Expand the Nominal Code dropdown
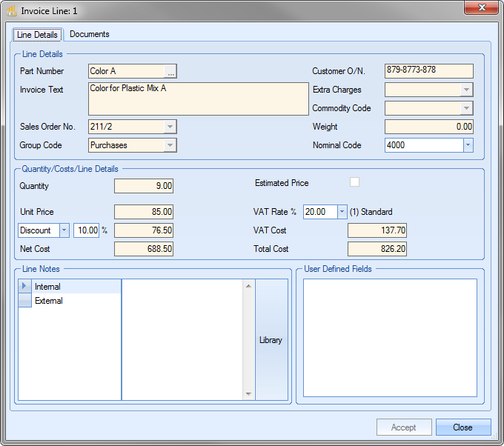Viewport: 504px width, 446px height. coord(467,145)
